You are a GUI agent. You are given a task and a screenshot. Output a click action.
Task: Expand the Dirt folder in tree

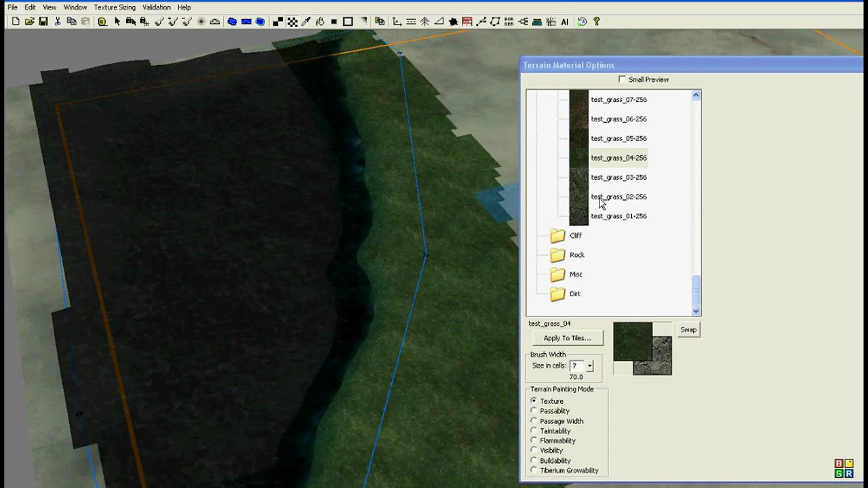pos(557,294)
